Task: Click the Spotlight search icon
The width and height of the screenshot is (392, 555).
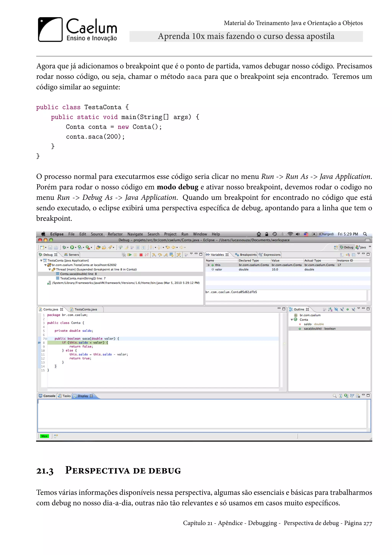Action: click(x=365, y=234)
